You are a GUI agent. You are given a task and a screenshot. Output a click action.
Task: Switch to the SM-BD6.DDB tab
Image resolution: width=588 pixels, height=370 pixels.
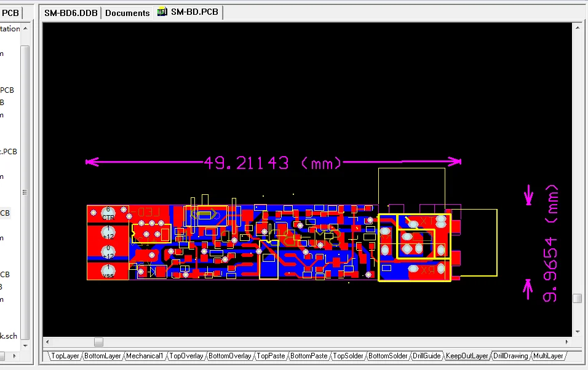(x=71, y=12)
